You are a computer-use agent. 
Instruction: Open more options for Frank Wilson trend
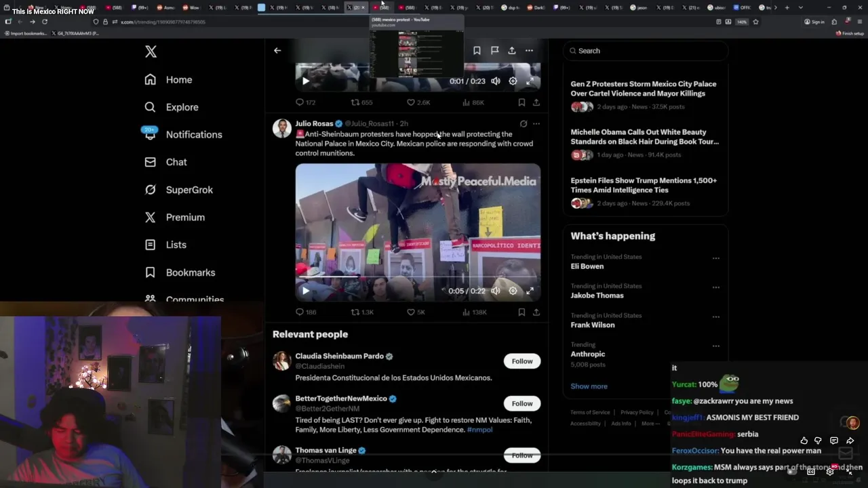click(x=715, y=317)
